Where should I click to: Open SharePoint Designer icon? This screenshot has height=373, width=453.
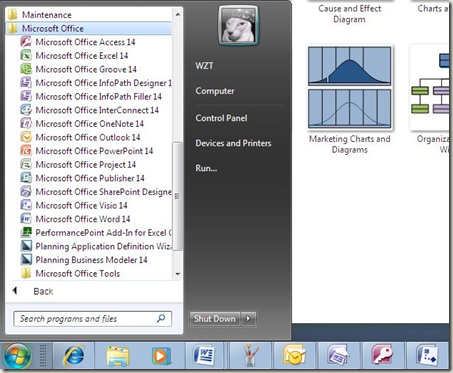(26, 192)
